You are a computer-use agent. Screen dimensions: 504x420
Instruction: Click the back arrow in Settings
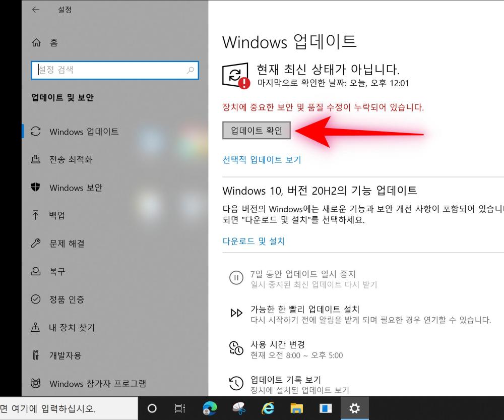pos(36,10)
